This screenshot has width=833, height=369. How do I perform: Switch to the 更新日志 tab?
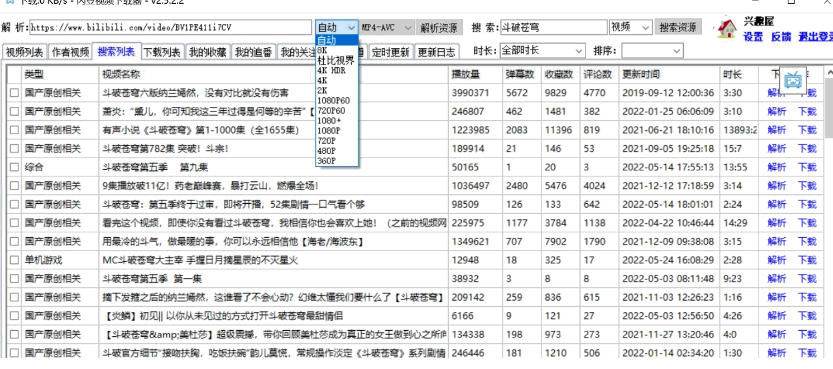click(436, 52)
